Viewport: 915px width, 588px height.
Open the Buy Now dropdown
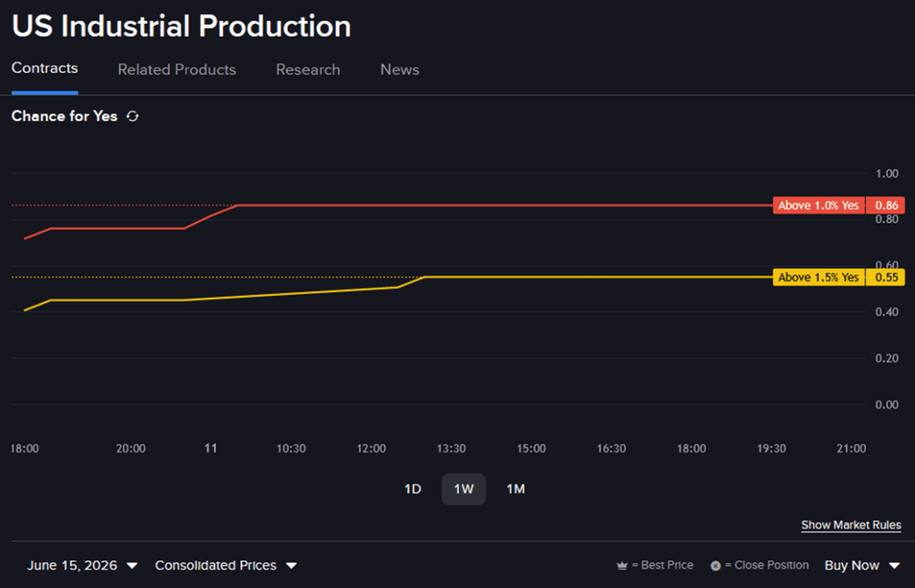point(862,566)
